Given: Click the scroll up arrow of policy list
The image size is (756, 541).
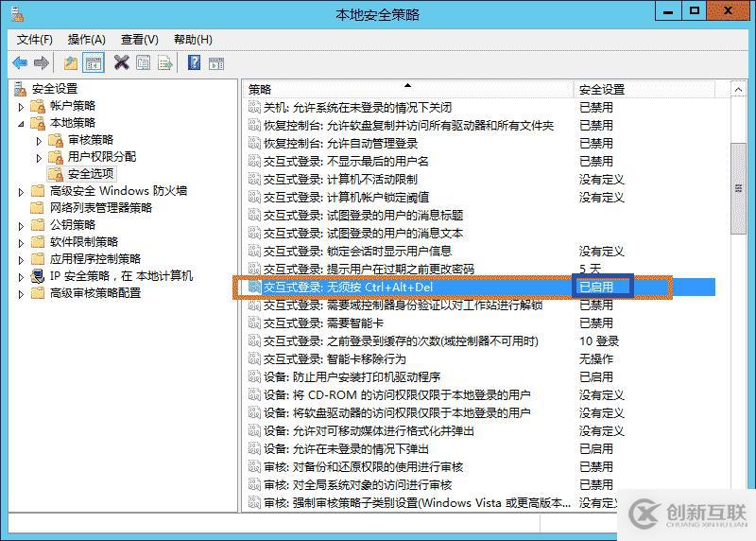Looking at the screenshot, I should pos(738,89).
